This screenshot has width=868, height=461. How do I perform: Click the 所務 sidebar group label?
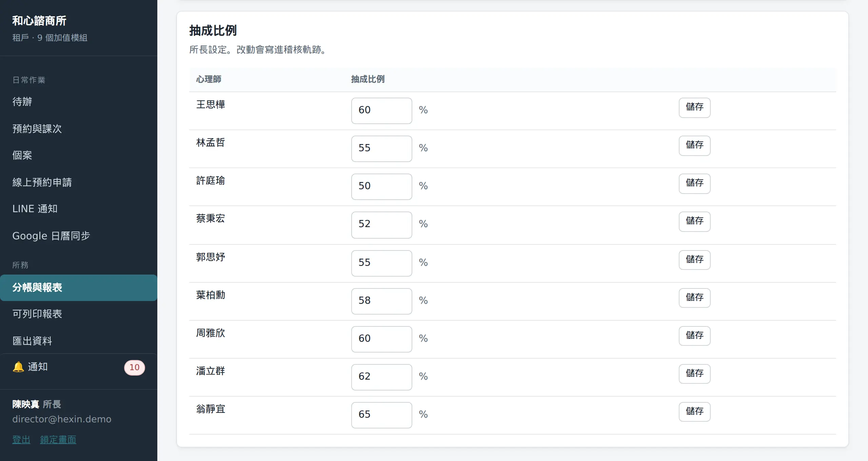[20, 265]
